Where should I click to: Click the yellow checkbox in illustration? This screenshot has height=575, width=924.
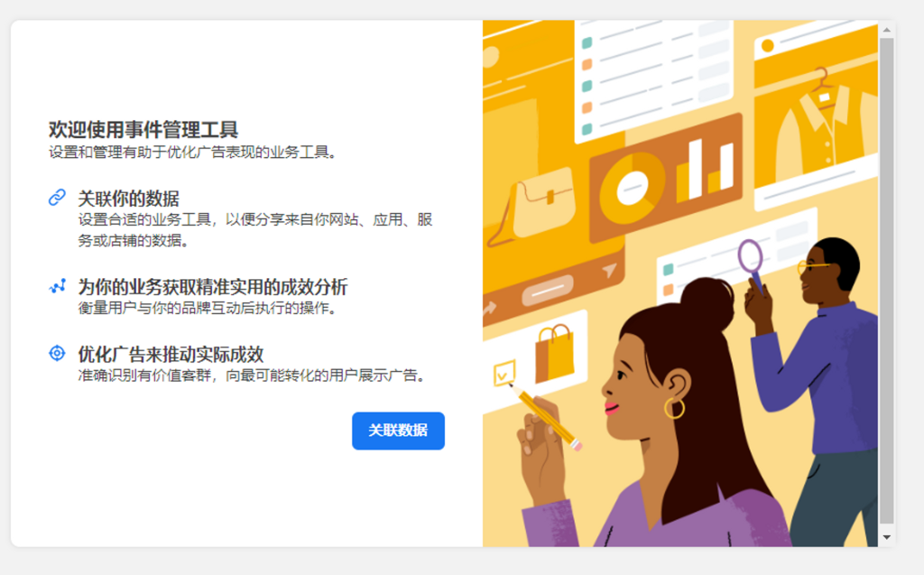click(504, 373)
